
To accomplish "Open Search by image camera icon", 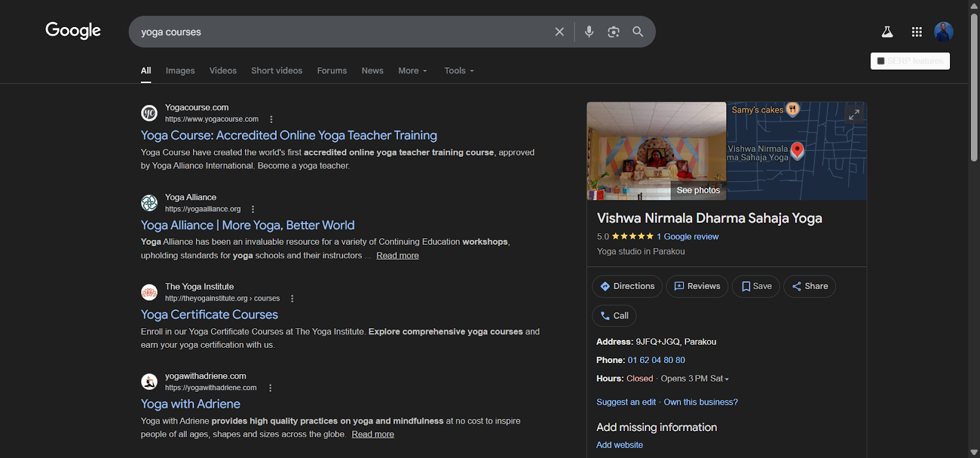I will [x=613, y=32].
